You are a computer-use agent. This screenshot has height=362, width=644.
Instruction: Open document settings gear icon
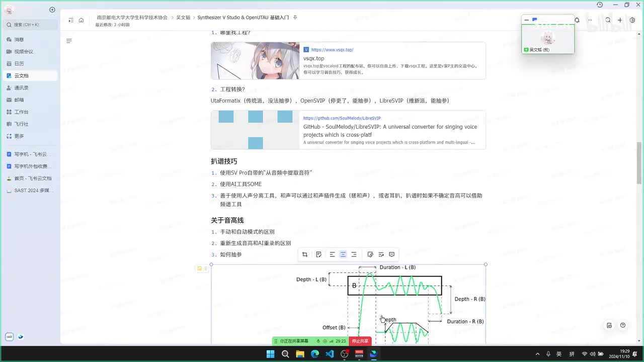pos(632,20)
